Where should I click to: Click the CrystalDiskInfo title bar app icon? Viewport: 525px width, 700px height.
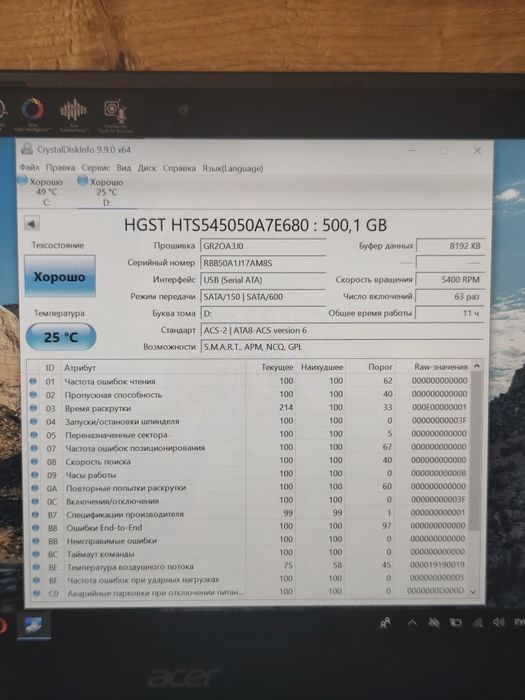point(27,150)
